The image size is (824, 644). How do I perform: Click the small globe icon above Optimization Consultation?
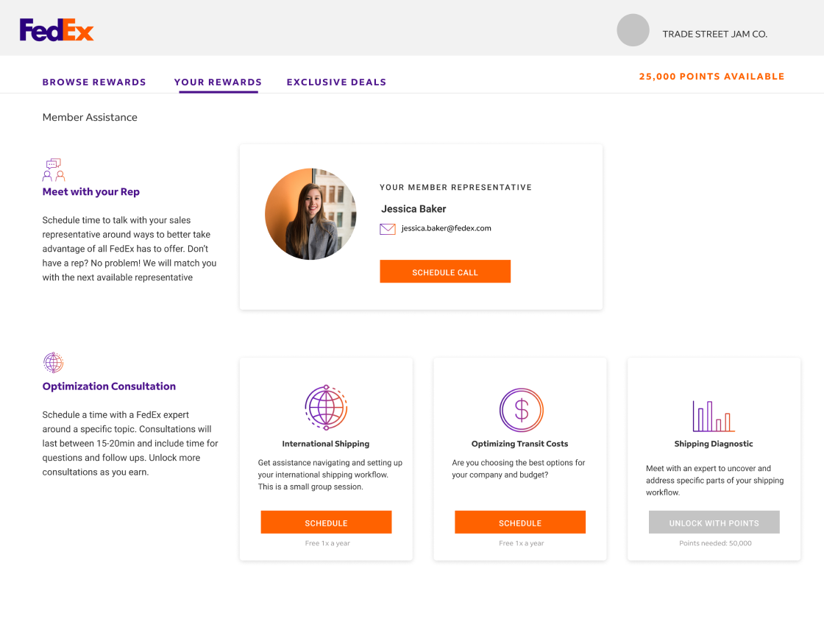(53, 363)
